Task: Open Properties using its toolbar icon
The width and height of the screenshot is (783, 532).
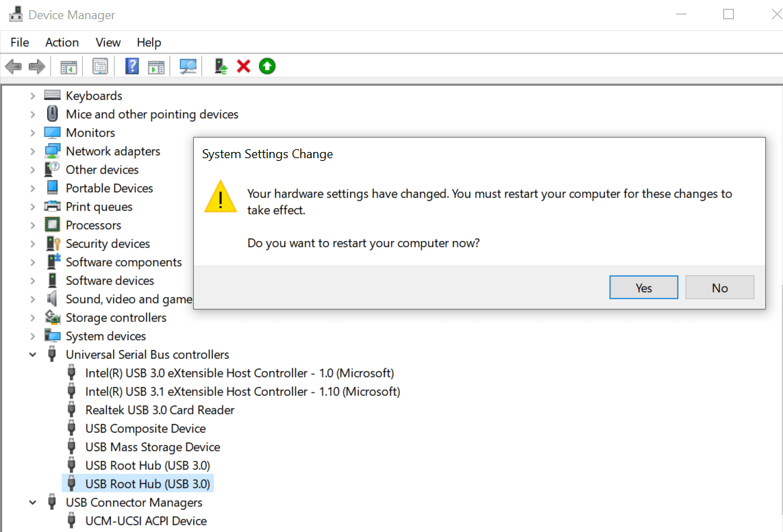Action: tap(100, 66)
